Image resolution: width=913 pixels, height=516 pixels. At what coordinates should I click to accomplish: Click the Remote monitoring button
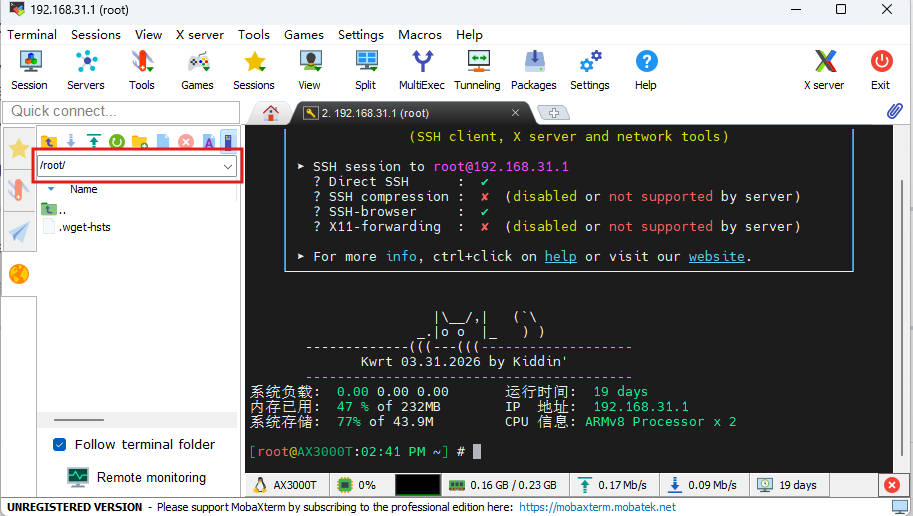pyautogui.click(x=137, y=477)
